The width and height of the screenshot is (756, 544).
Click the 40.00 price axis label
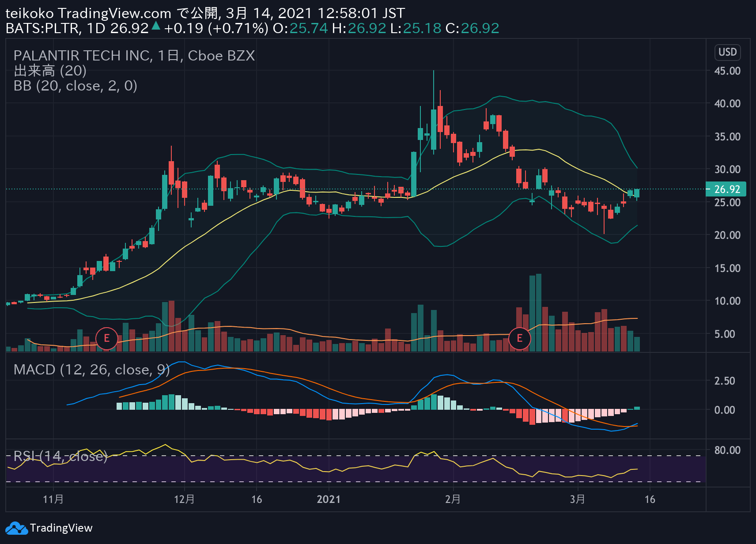pos(727,104)
